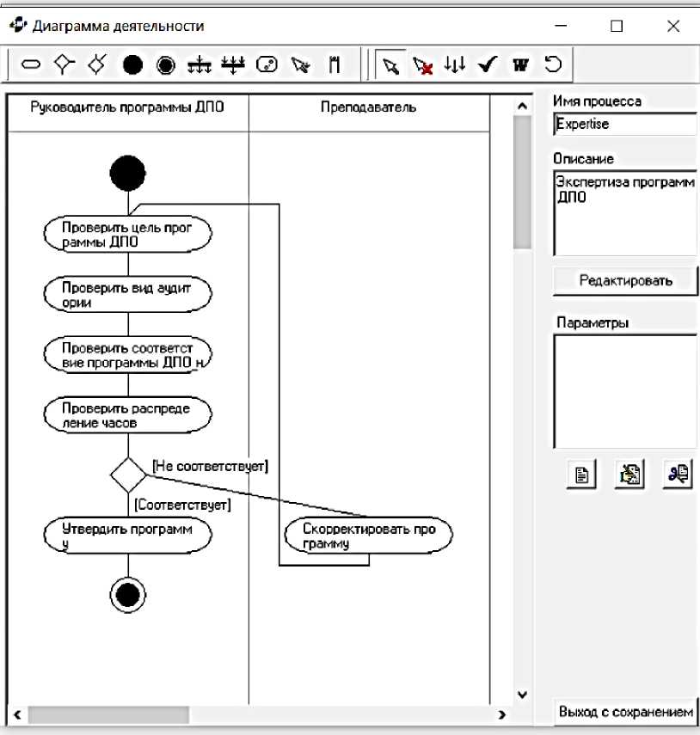Click the vertical scrollbar down arrow
This screenshot has width=700, height=735.
point(522,695)
